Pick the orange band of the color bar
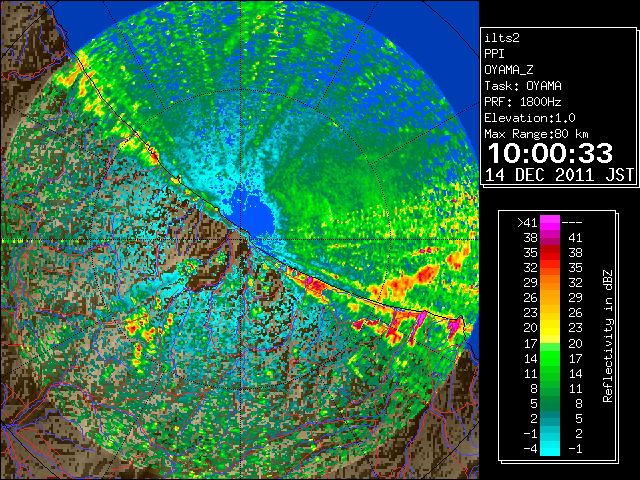640x480 pixels. click(550, 282)
